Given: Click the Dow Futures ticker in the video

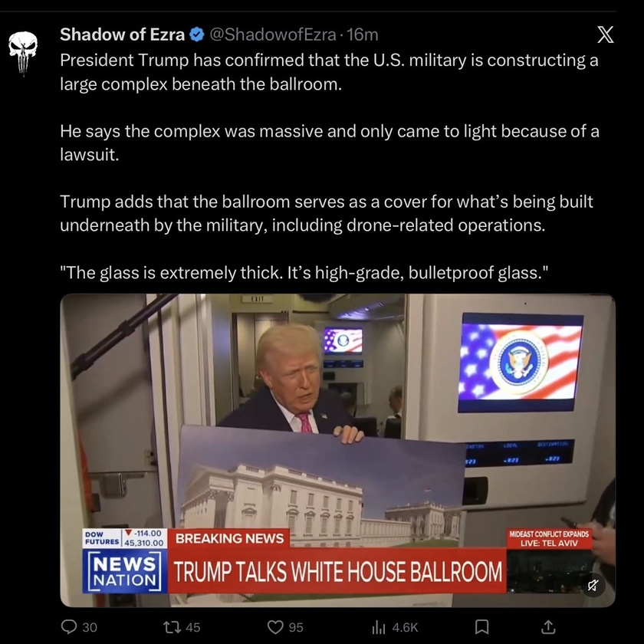Looking at the screenshot, I should click(124, 538).
